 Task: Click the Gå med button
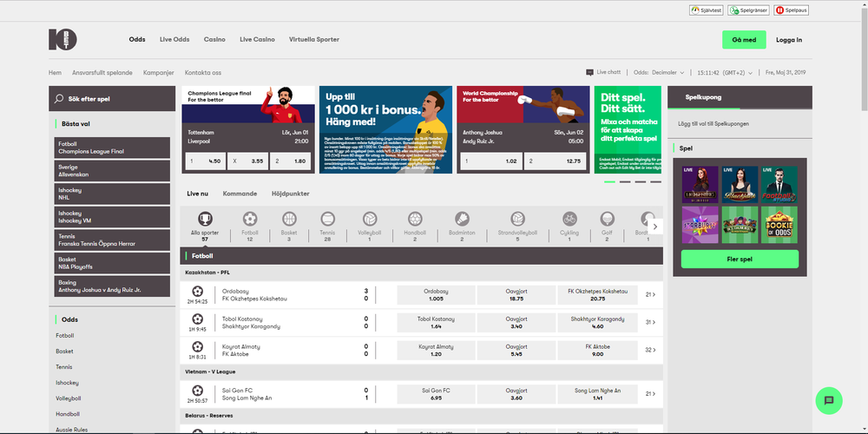tap(744, 40)
